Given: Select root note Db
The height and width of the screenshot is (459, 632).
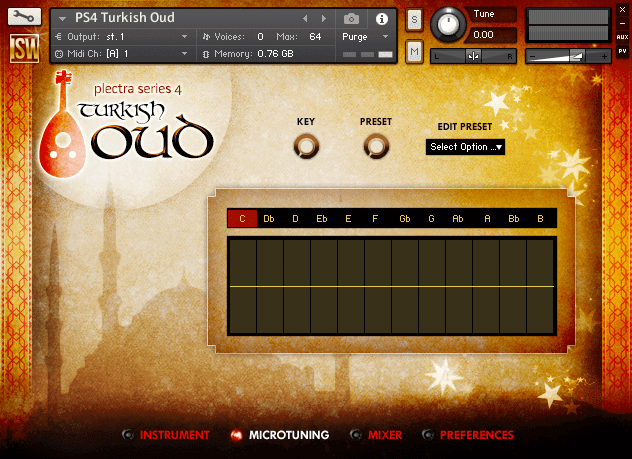Looking at the screenshot, I should click(269, 219).
